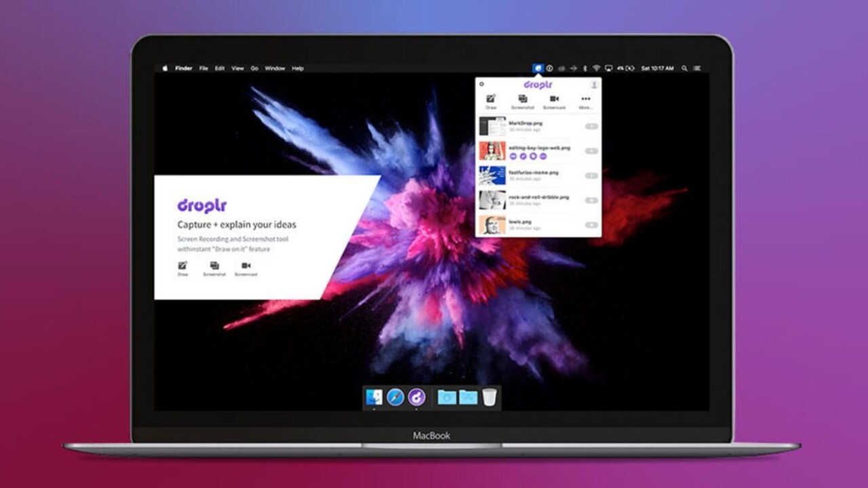Open Finder from the Dock
Screen dimensions: 868x488
click(x=374, y=397)
